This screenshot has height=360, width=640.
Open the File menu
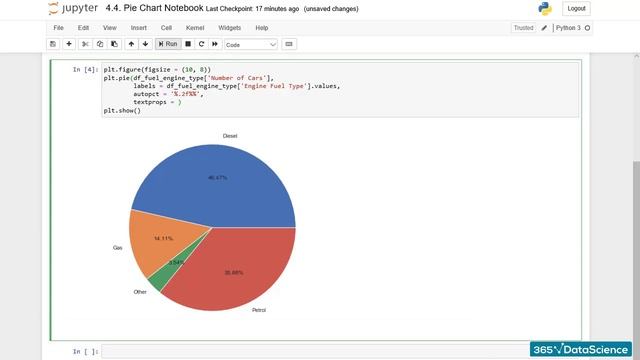point(58,28)
